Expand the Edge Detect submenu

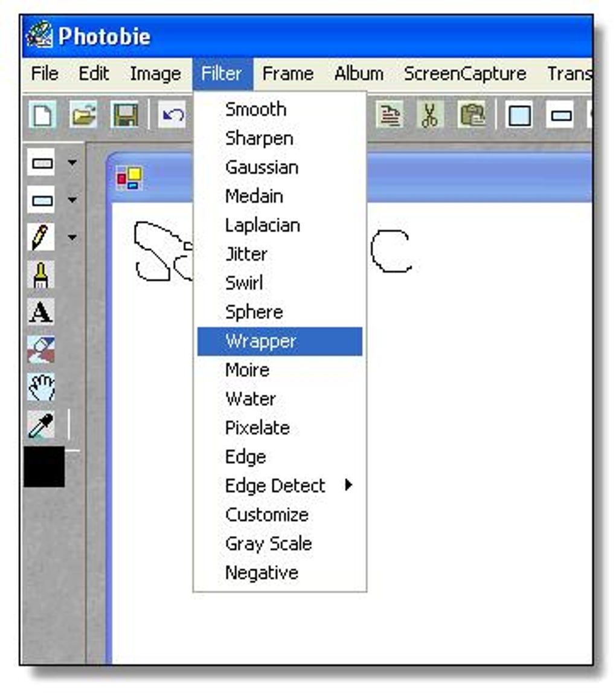[275, 485]
